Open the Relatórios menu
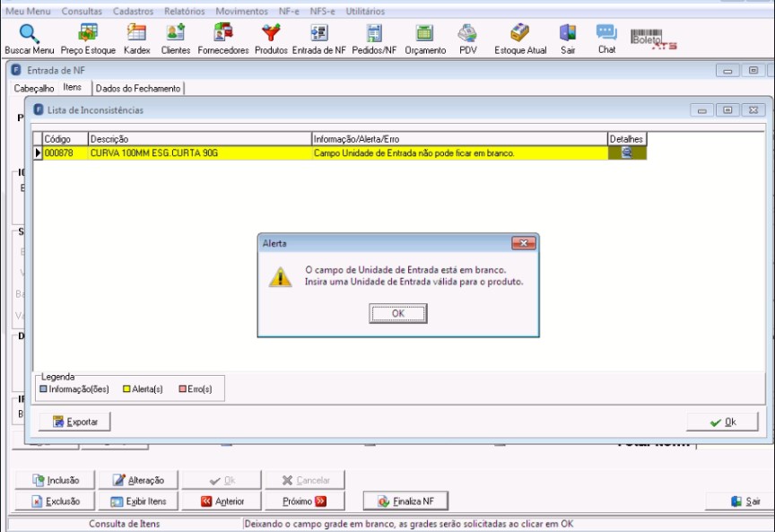The image size is (775, 532). (185, 11)
